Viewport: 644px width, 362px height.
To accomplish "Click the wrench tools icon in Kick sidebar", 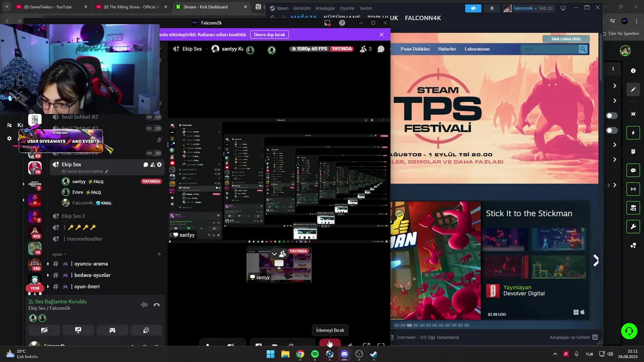I will (x=633, y=227).
